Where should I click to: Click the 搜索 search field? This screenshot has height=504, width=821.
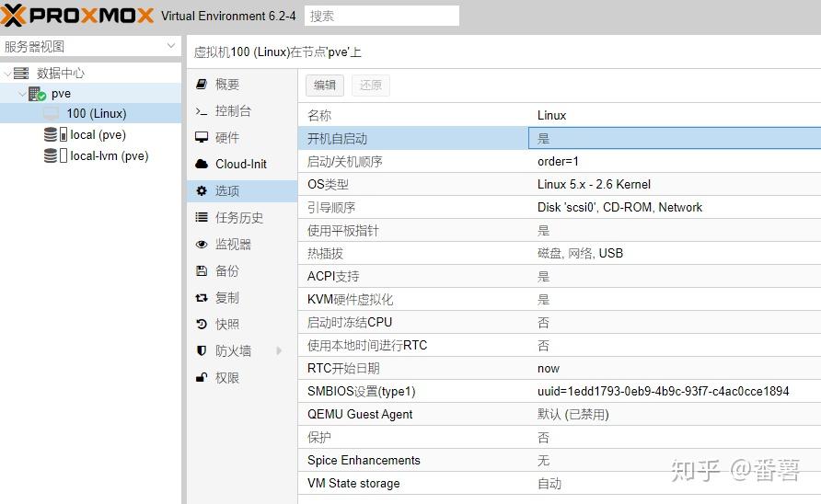381,16
